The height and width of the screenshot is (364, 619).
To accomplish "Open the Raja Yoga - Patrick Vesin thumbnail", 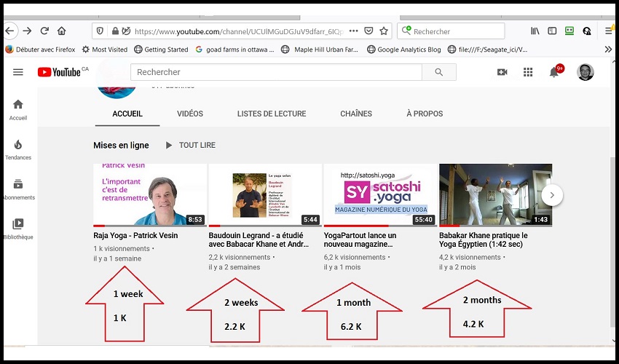I will click(150, 194).
